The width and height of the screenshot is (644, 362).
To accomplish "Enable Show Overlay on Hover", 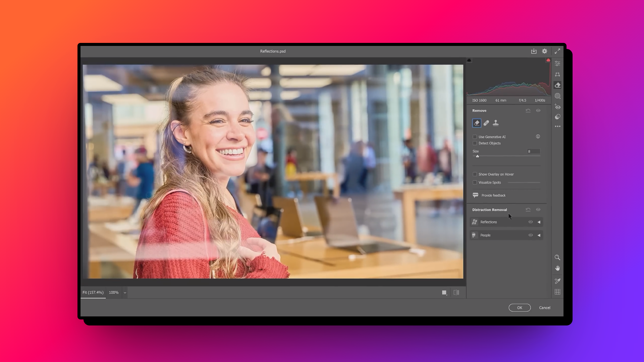I will tap(475, 174).
